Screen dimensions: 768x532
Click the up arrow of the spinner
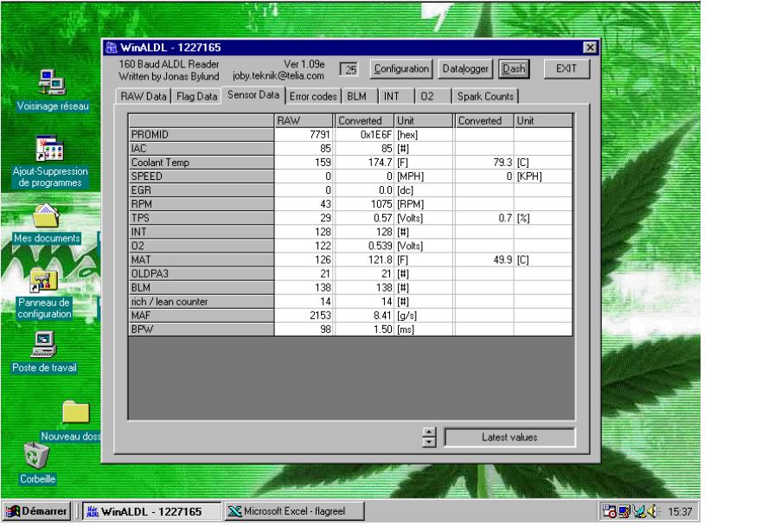click(x=429, y=432)
